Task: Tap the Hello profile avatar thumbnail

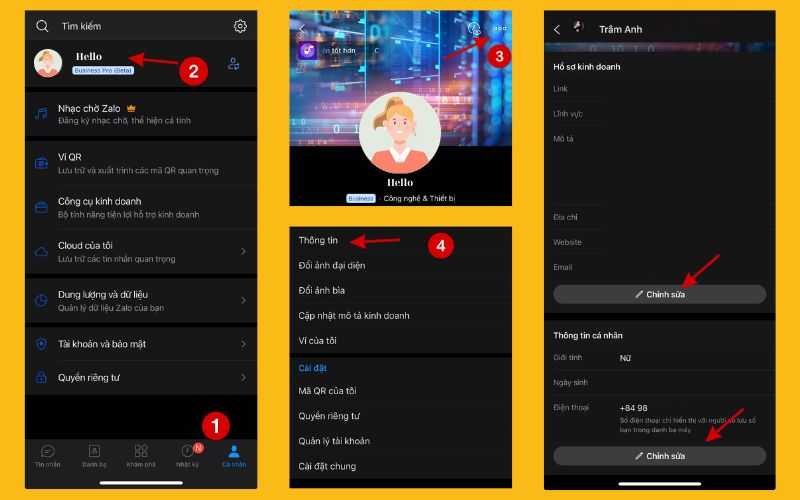Action: [48, 63]
